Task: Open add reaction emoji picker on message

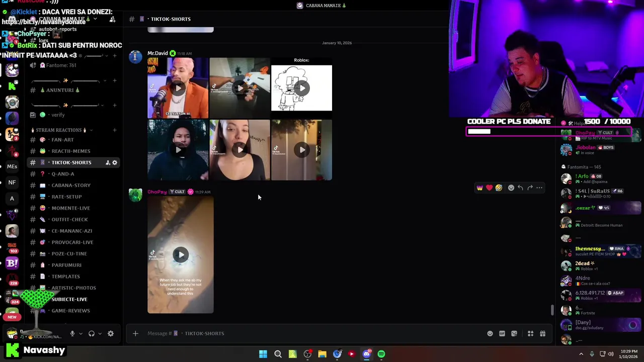Action: (x=511, y=188)
